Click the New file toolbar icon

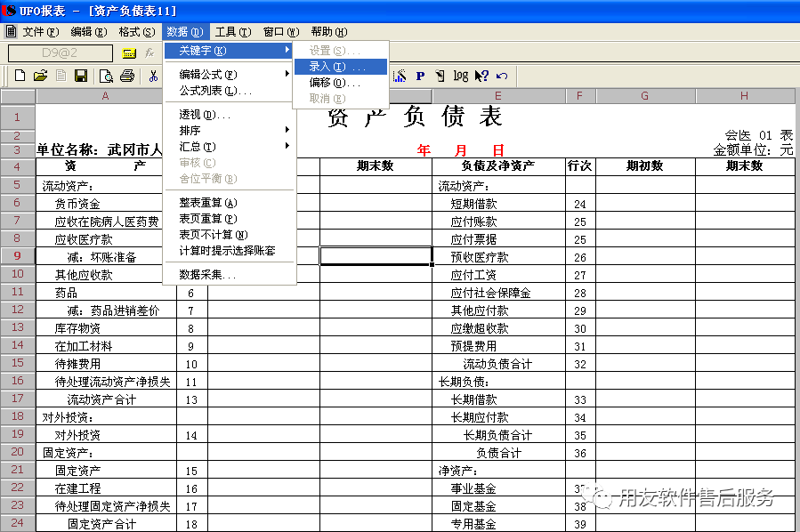(x=20, y=76)
